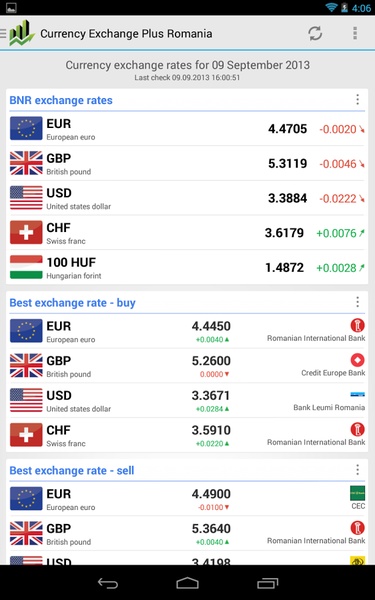
Task: Tap the European euro flag in BNR rates
Action: click(x=26, y=128)
